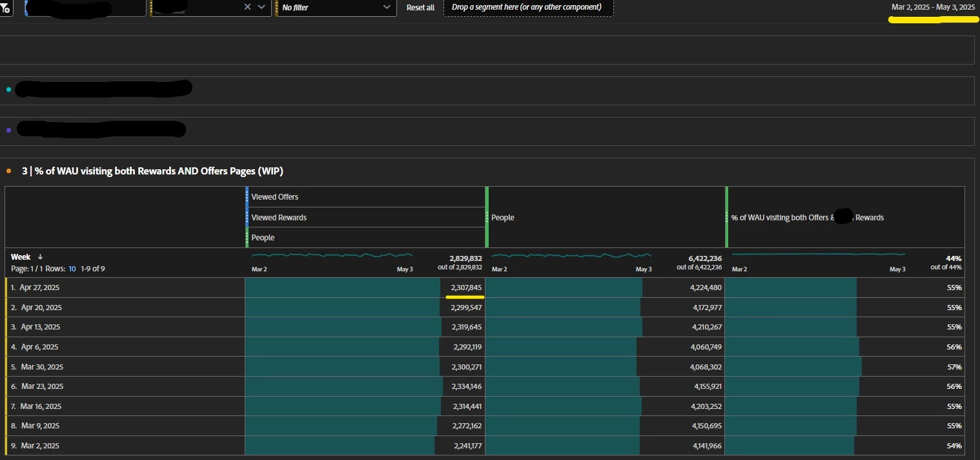Select the Apr 27, 2025 week row
This screenshot has height=460, width=980.
(x=125, y=287)
